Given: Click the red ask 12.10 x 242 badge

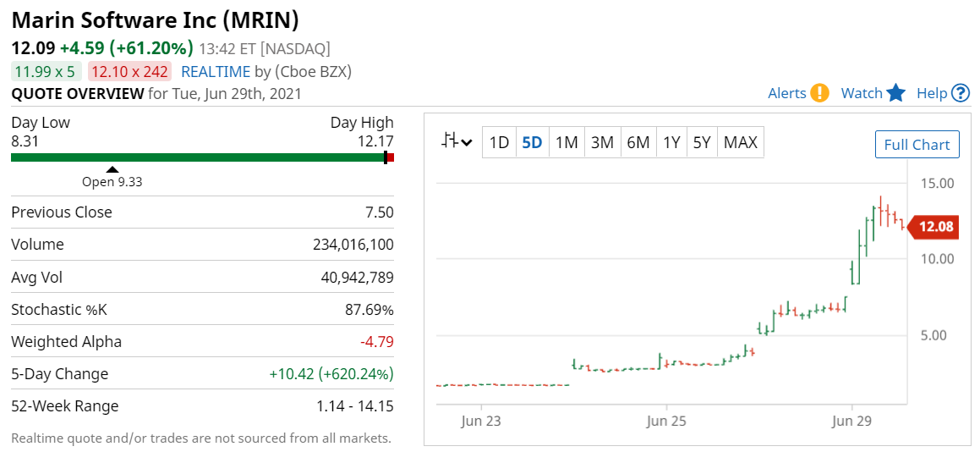Looking at the screenshot, I should click(129, 71).
